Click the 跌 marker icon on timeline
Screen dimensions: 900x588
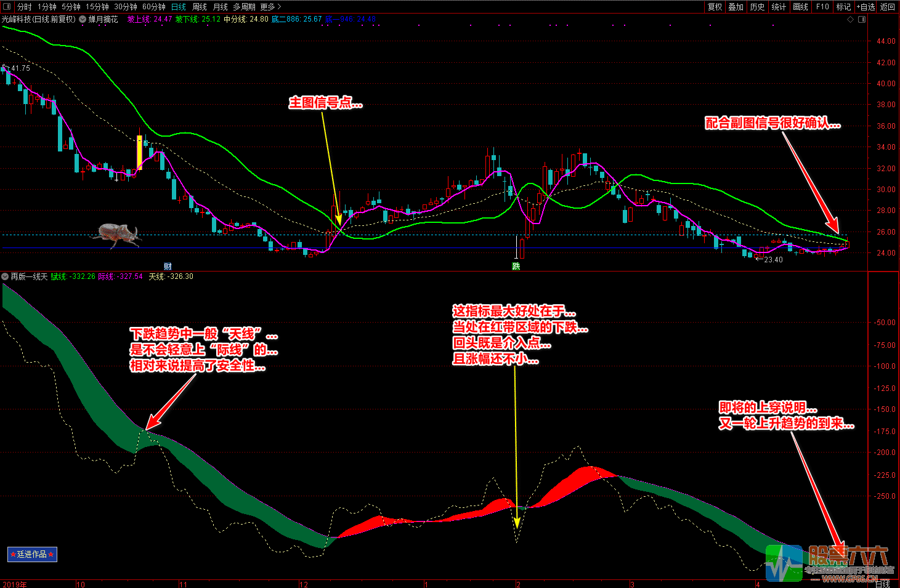tap(516, 266)
